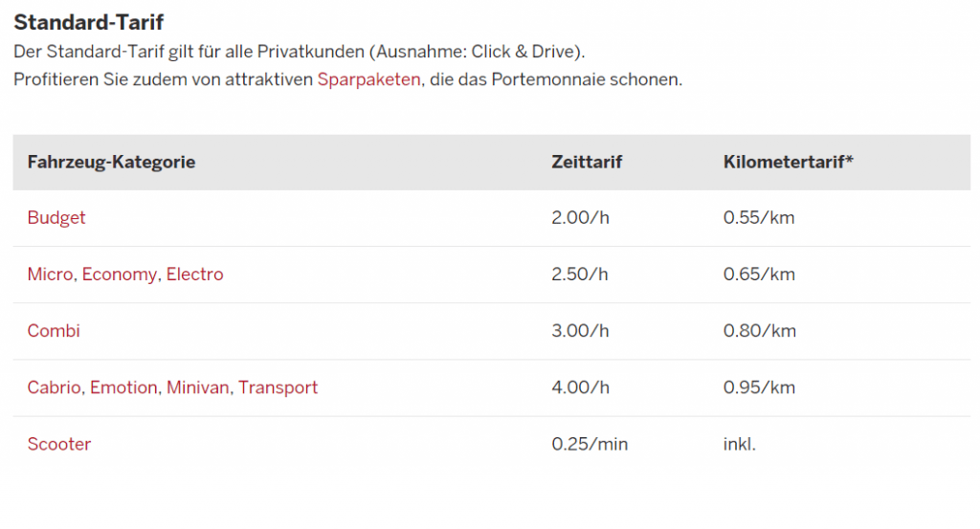Screen dimensions: 980x529
Task: Click the Zeittarif column header
Action: [x=587, y=162]
